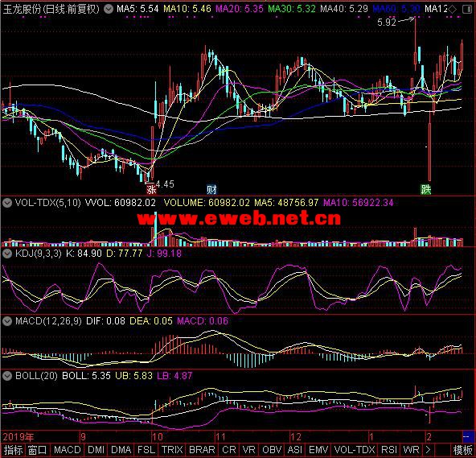Select the TRIX indicator tab

[x=172, y=450]
